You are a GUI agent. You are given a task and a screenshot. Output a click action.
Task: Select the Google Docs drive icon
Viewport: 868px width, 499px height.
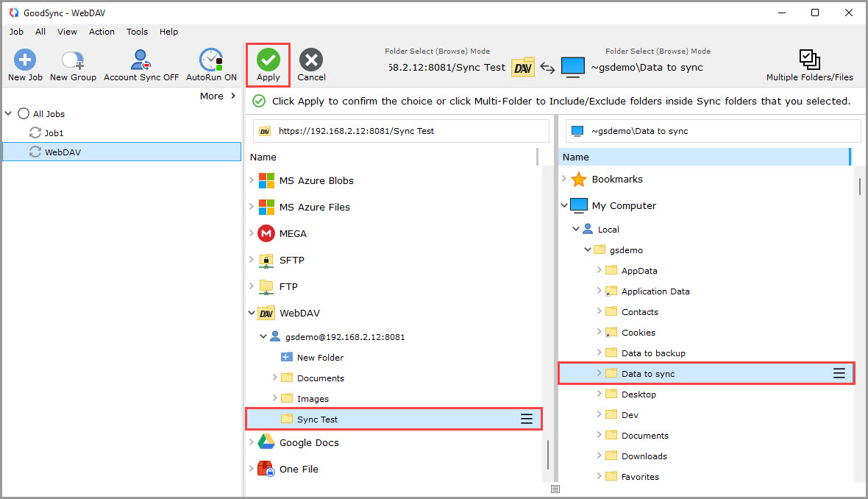point(266,442)
